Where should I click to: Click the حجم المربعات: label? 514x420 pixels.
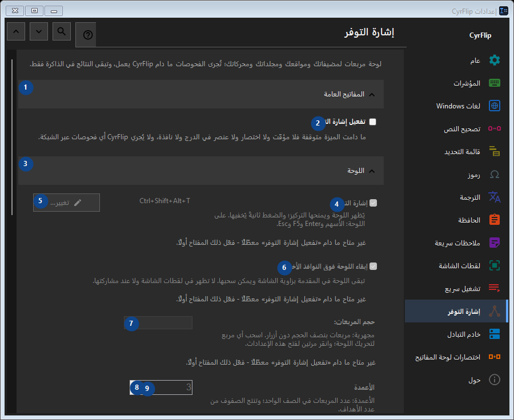coord(354,322)
